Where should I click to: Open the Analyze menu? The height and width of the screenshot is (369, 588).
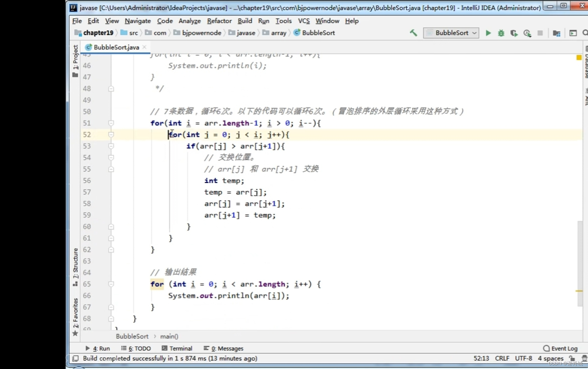190,21
